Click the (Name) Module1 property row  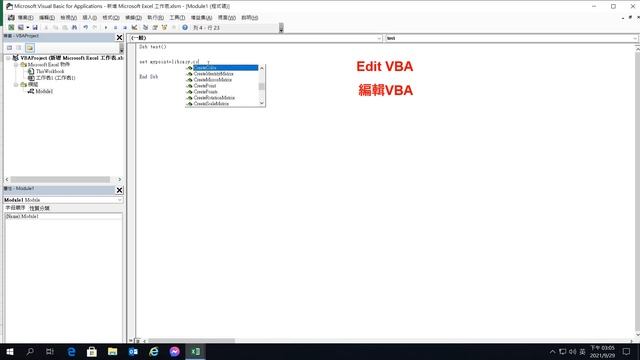[63, 216]
